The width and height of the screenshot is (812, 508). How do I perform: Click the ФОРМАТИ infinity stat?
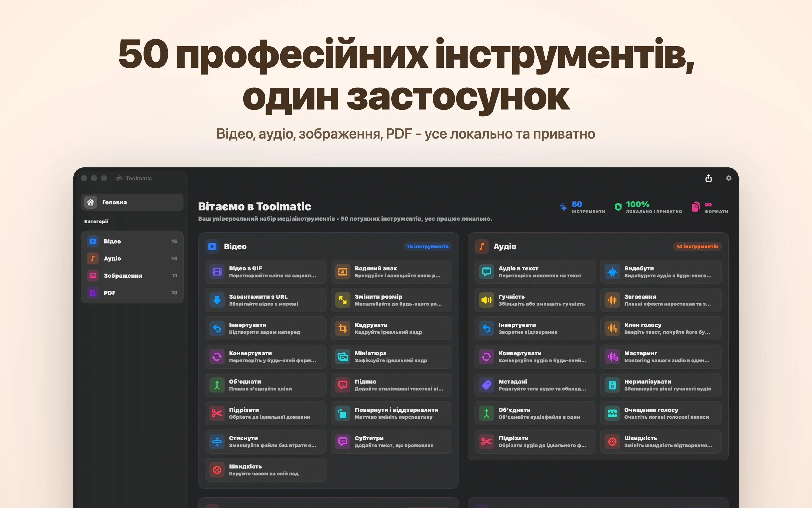710,207
